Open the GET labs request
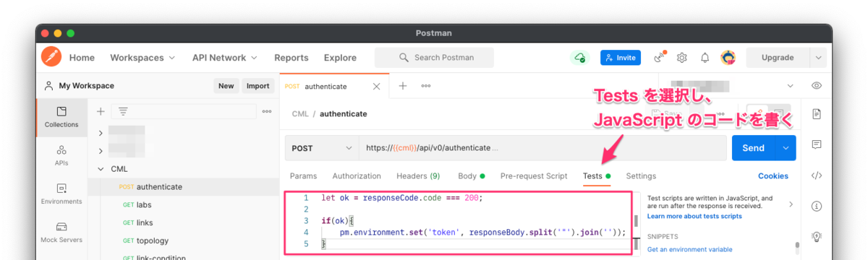868x260 pixels. 184,205
